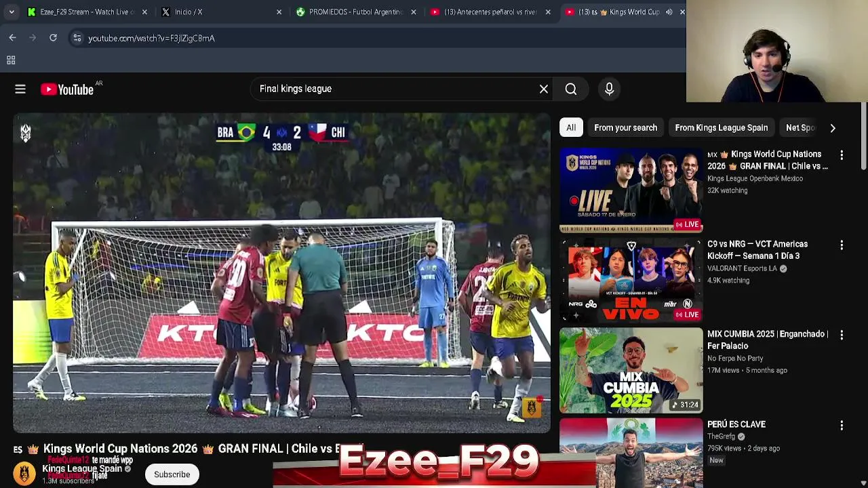Click "795K views • 2 days ago" text

pyautogui.click(x=743, y=449)
